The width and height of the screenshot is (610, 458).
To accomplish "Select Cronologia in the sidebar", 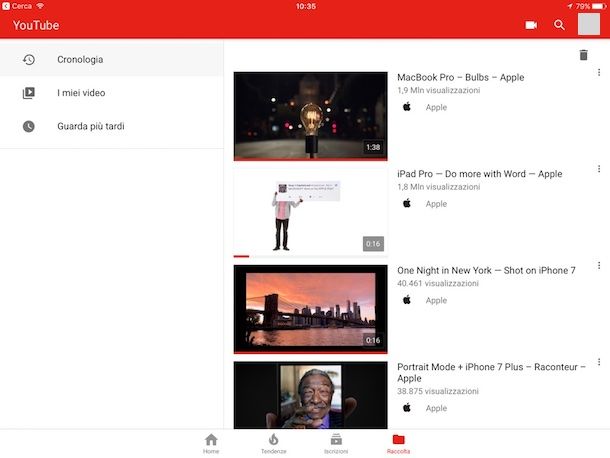I will click(112, 60).
